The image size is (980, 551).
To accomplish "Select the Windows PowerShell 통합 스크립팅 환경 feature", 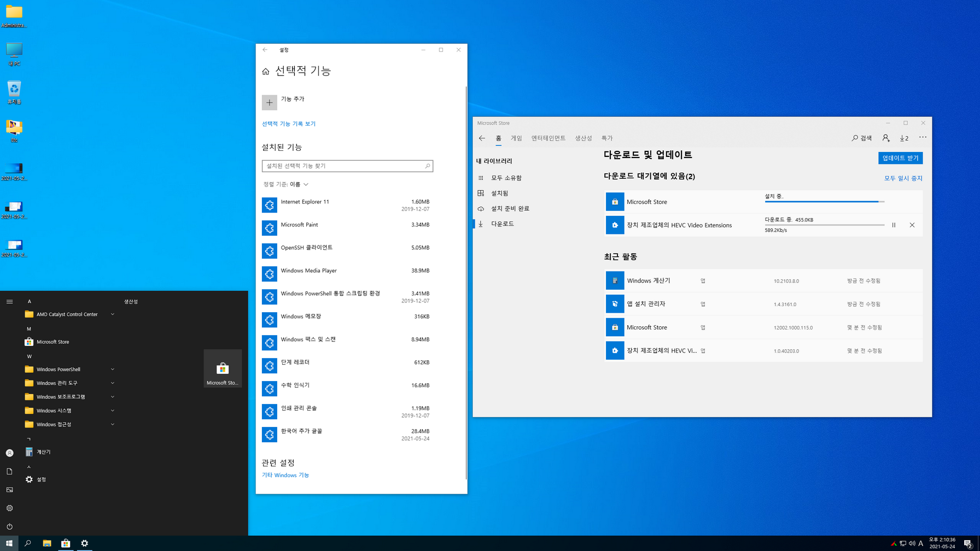I will pos(347,297).
